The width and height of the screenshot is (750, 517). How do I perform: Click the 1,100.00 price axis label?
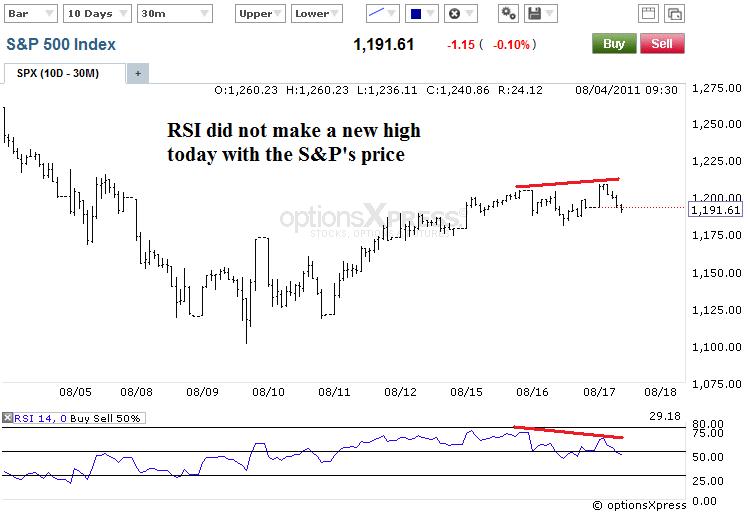click(717, 347)
